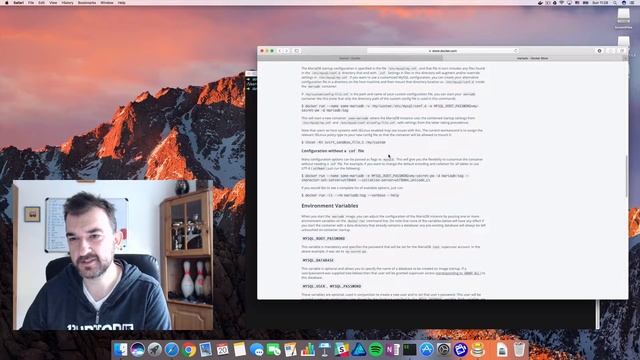The height and width of the screenshot is (360, 640).
Task: Open the Calendar app in dock
Action: point(222,350)
